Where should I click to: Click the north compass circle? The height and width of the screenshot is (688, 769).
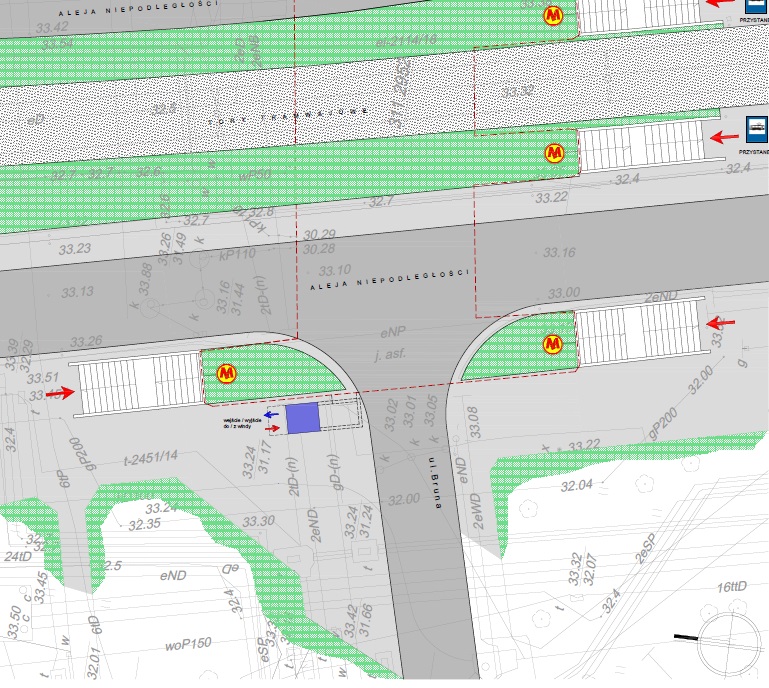(731, 645)
